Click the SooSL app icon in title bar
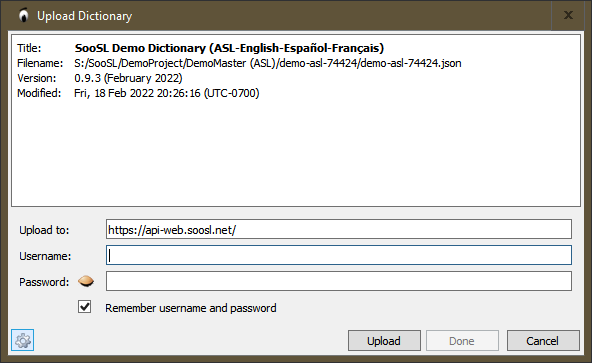Image resolution: width=592 pixels, height=363 pixels. tap(24, 15)
